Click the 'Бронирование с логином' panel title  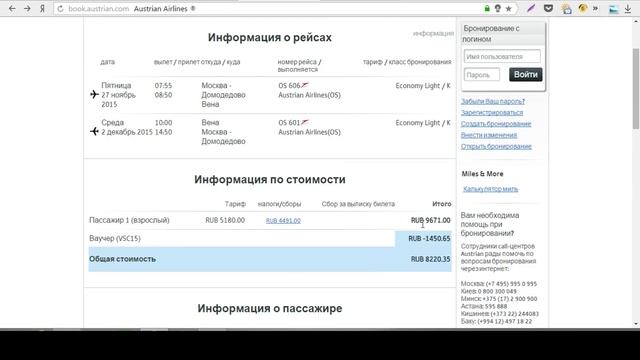coord(492,33)
